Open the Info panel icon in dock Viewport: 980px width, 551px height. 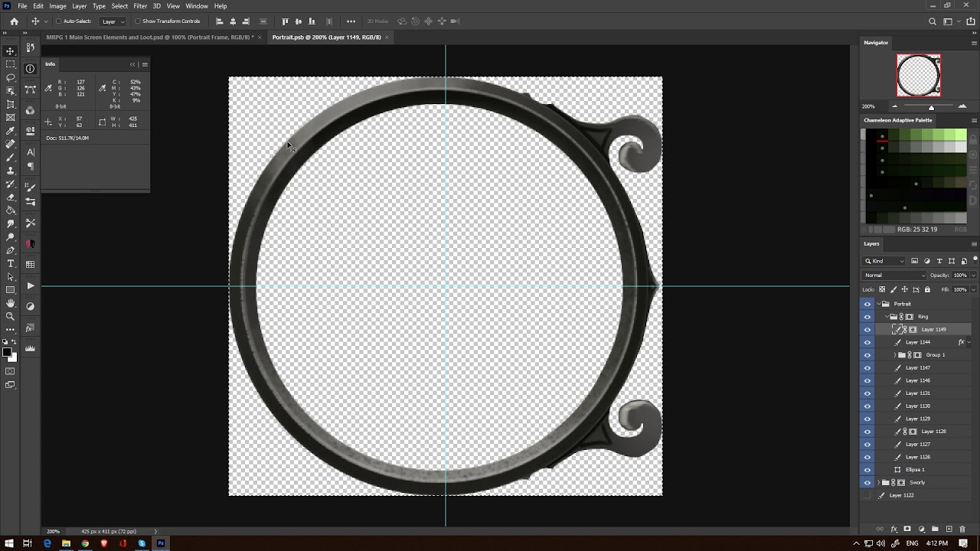pyautogui.click(x=31, y=69)
